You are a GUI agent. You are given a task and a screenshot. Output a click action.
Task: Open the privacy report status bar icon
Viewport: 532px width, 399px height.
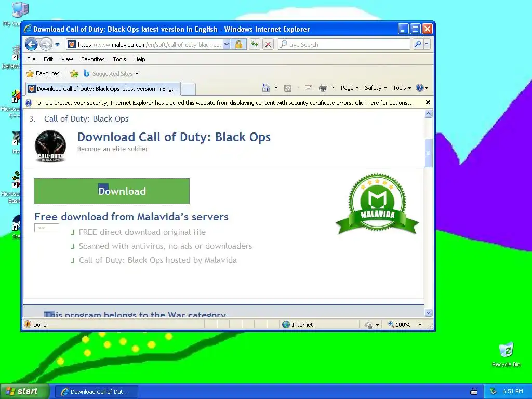point(369,325)
